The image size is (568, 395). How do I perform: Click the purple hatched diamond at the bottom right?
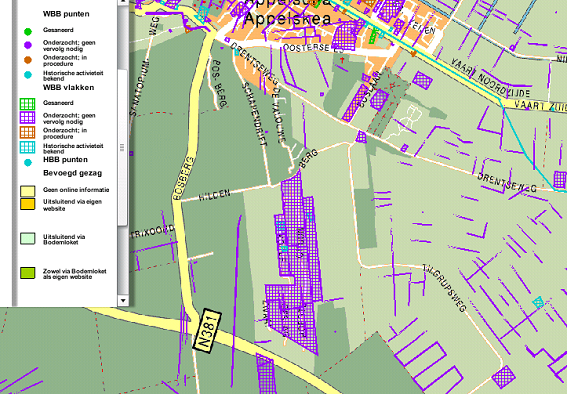point(504,376)
